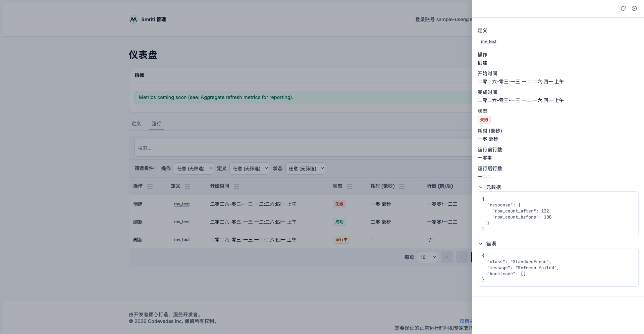Close the run detail side panel
This screenshot has width=644, height=334.
click(x=634, y=8)
